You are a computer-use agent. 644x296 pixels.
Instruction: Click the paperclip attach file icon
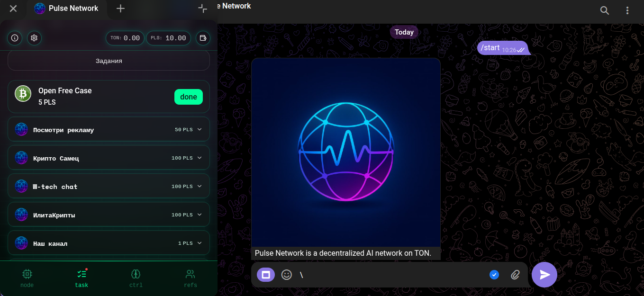pos(516,275)
